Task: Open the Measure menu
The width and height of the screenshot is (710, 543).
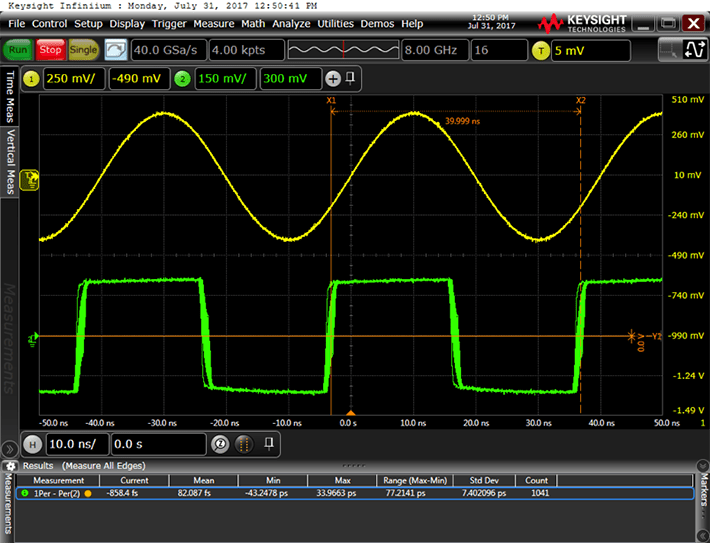Action: point(213,23)
